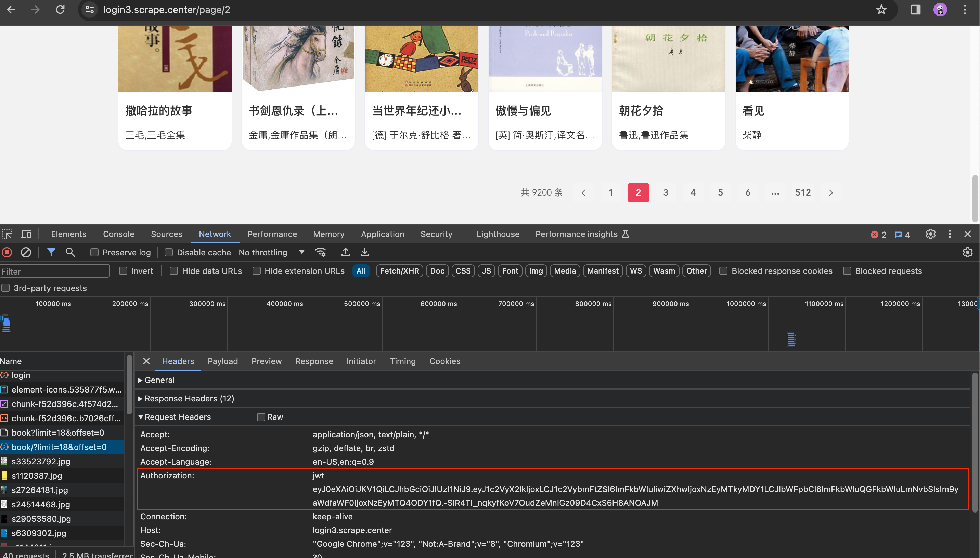The image size is (980, 558).
Task: Open the Chrome profile avatar
Action: click(x=940, y=10)
